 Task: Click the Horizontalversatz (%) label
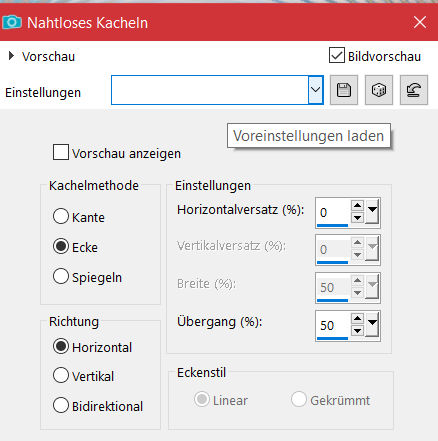point(241,210)
